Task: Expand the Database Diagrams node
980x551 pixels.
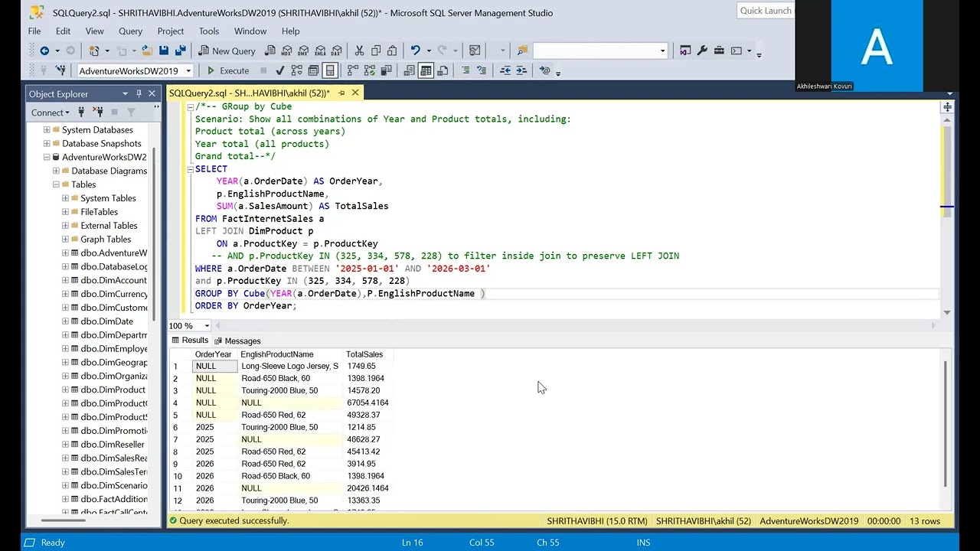Action: point(56,171)
